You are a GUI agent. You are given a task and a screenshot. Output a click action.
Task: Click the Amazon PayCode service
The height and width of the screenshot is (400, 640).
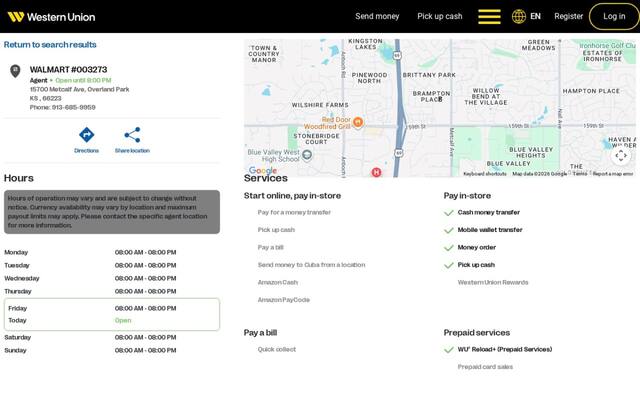point(284,300)
